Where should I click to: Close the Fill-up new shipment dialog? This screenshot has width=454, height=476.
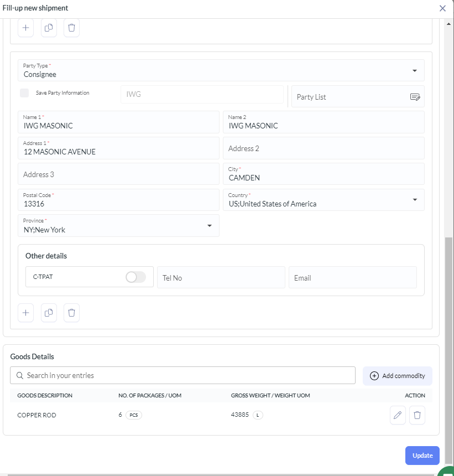[x=442, y=8]
